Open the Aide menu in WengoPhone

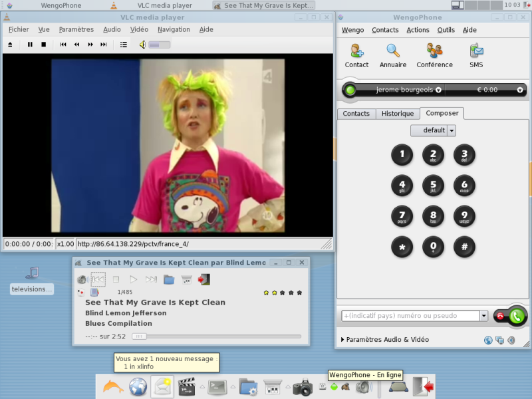click(x=469, y=30)
